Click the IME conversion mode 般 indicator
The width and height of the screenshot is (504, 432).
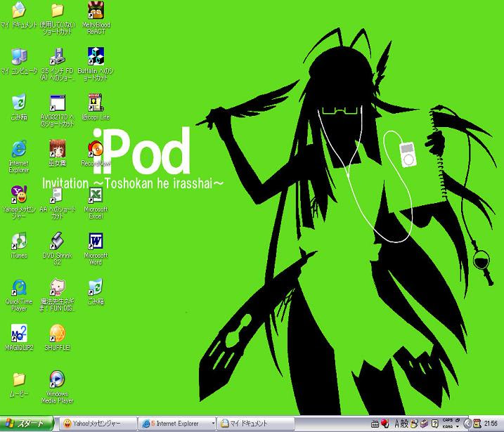(404, 424)
